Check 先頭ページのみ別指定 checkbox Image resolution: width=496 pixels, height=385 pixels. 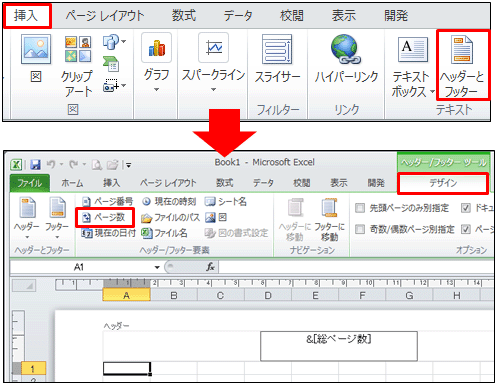pyautogui.click(x=360, y=208)
